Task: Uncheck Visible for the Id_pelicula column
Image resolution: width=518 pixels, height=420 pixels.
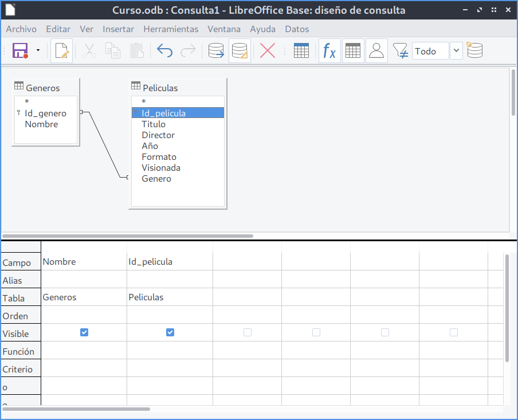Action: tap(170, 332)
